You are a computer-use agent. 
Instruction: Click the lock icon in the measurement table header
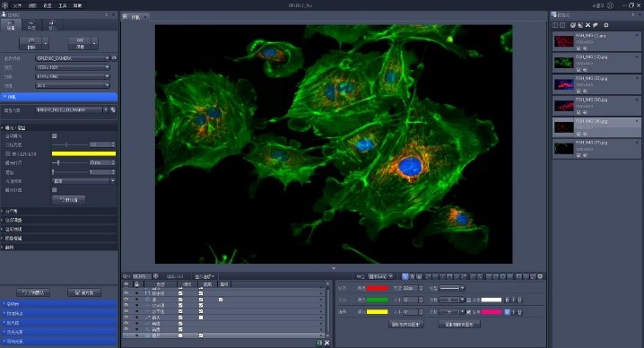pyautogui.click(x=136, y=284)
